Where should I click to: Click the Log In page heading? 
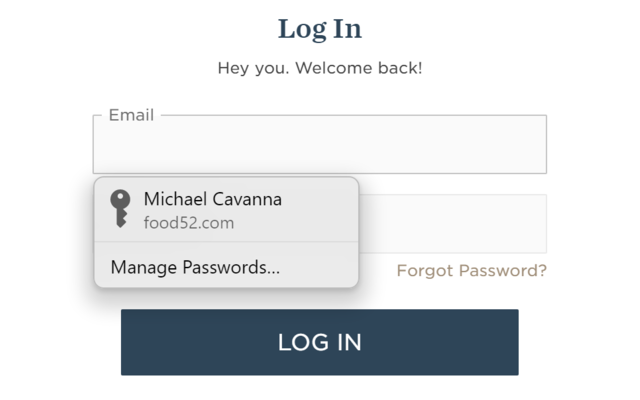pyautogui.click(x=320, y=29)
